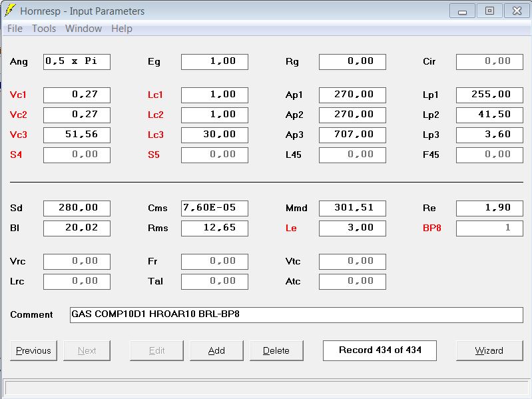The image size is (532, 399).
Task: Click the Cms field showing 7,60E-05
Action: 214,208
